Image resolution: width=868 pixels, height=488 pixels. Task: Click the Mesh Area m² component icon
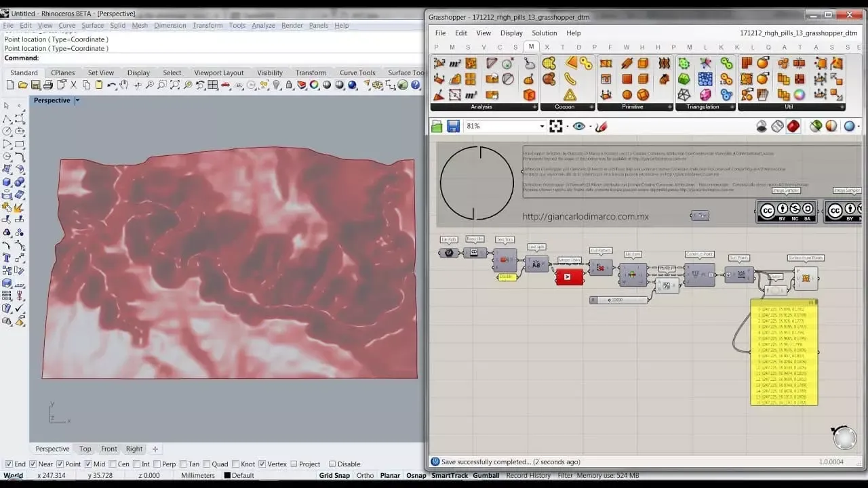(x=455, y=62)
